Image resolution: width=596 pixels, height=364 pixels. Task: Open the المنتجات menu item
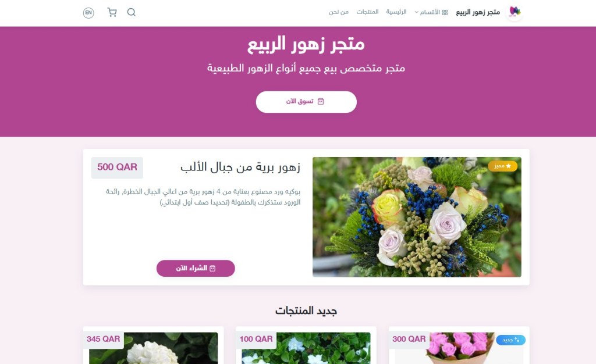click(x=367, y=12)
